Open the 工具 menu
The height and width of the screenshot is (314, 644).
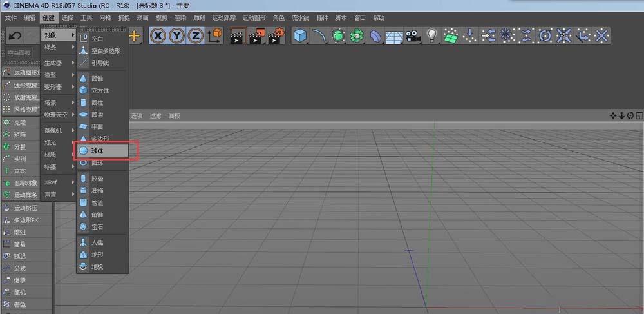coord(86,18)
